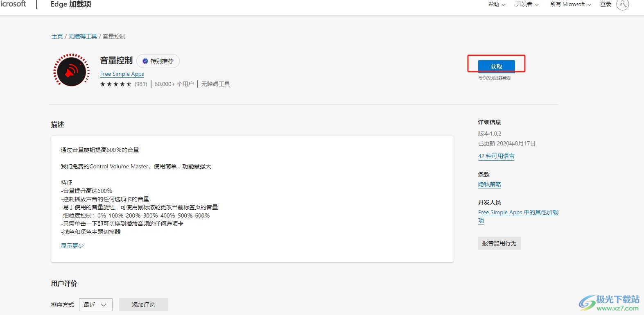Click the star rating icons

point(116,84)
